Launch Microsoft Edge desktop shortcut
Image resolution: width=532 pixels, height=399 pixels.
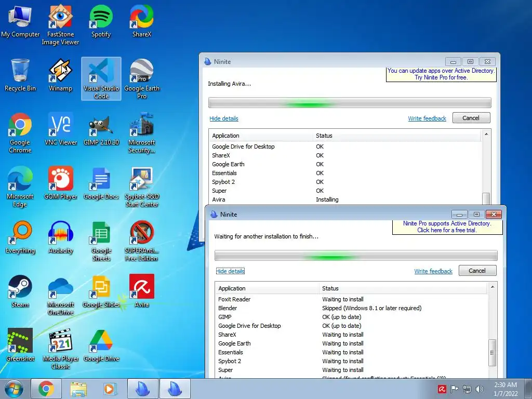[20, 187]
